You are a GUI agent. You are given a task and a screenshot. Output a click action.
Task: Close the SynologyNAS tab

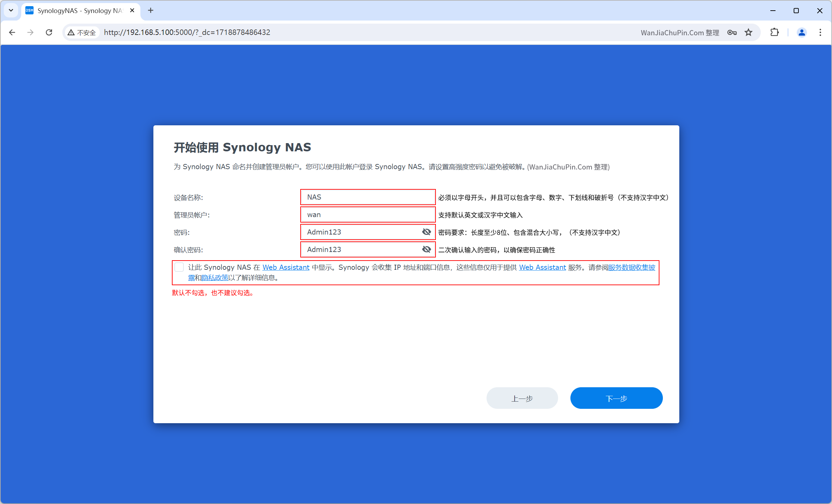[132, 10]
